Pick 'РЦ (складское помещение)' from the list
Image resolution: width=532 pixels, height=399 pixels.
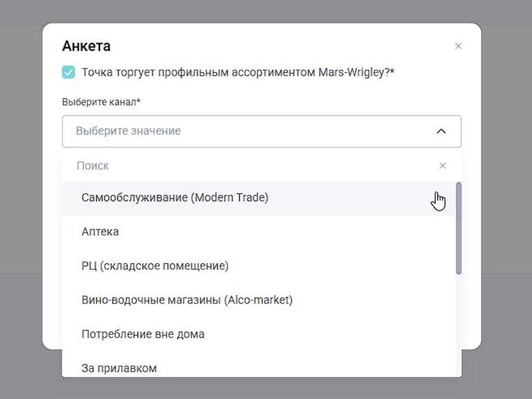tap(155, 266)
